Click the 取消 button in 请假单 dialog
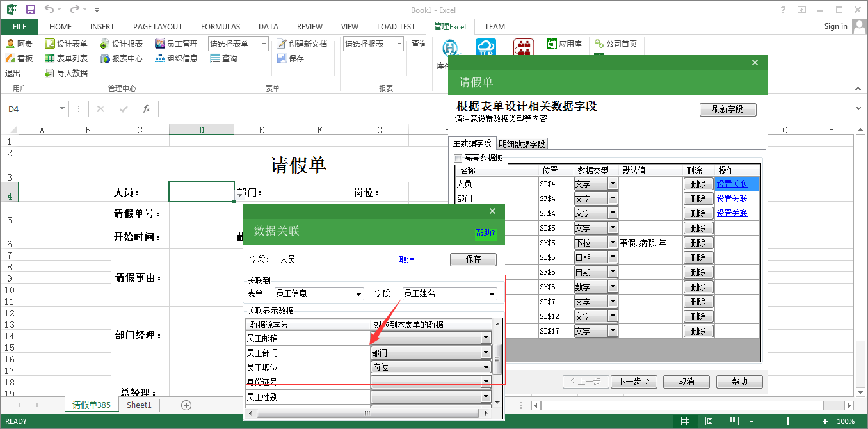 687,382
